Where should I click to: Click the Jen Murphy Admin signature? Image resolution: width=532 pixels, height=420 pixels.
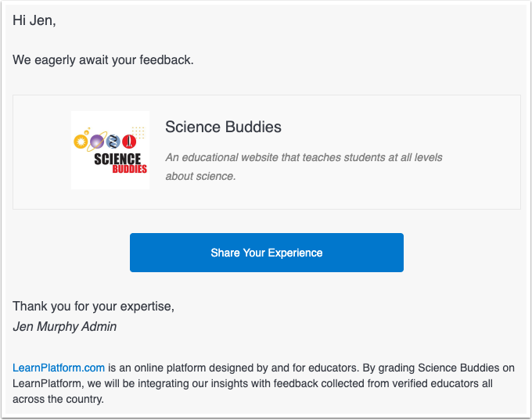pos(65,326)
